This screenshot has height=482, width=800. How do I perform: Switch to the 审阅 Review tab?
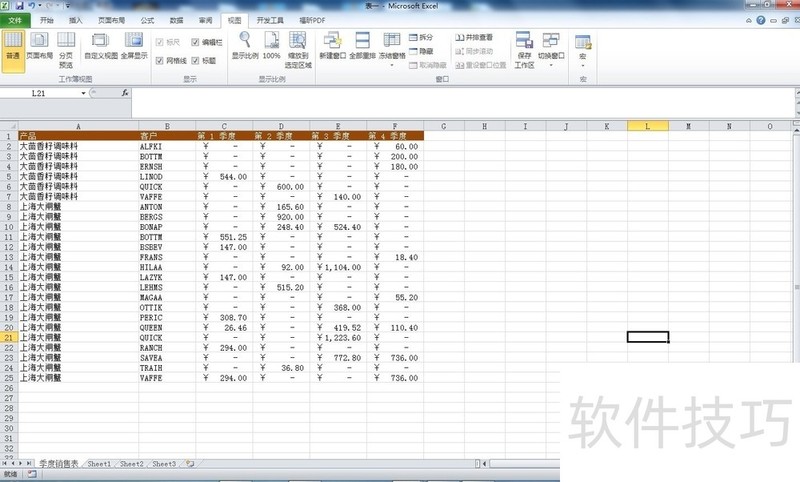[x=206, y=20]
